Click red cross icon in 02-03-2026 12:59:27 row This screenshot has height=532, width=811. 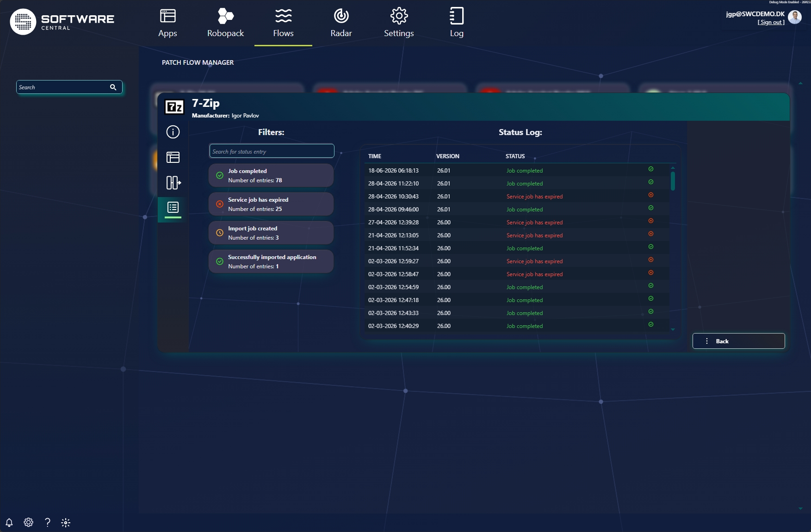coord(651,260)
